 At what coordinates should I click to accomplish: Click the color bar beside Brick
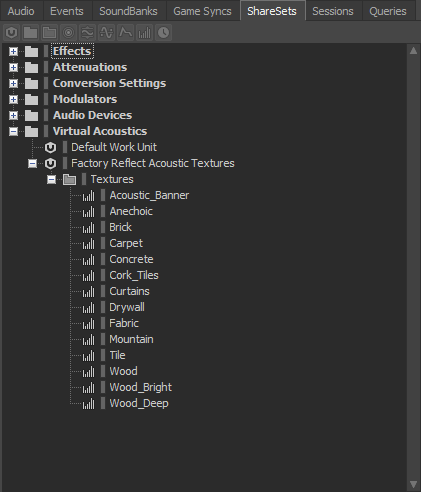click(x=103, y=227)
